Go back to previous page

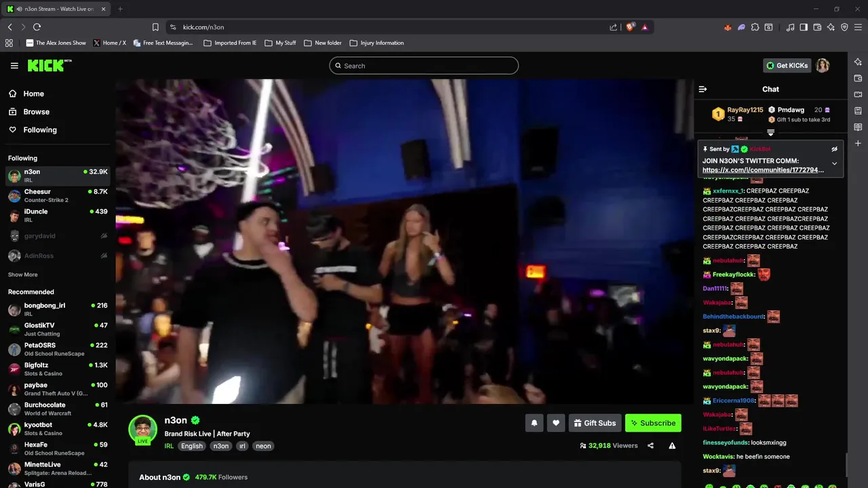tap(9, 27)
